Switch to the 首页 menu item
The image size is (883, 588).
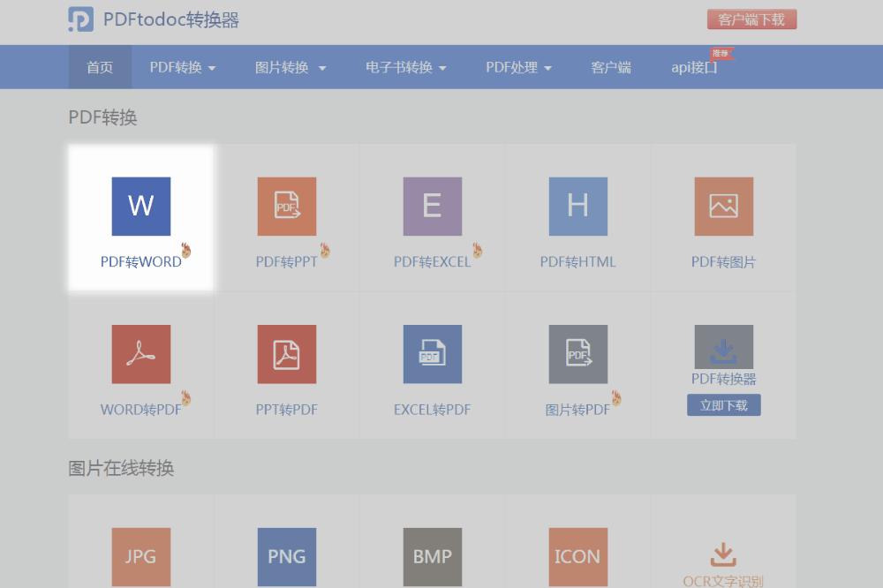coord(100,67)
